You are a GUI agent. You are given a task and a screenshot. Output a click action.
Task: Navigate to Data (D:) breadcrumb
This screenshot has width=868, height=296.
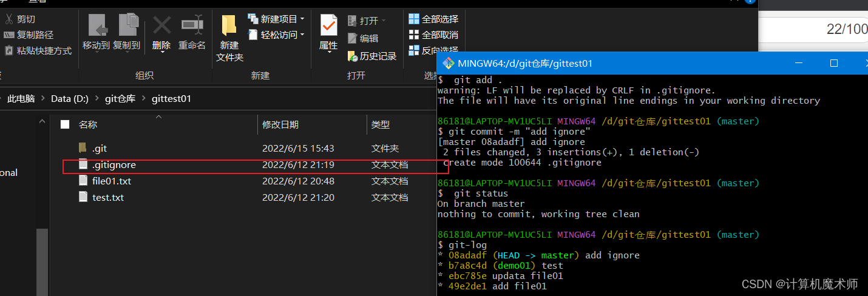tap(70, 98)
